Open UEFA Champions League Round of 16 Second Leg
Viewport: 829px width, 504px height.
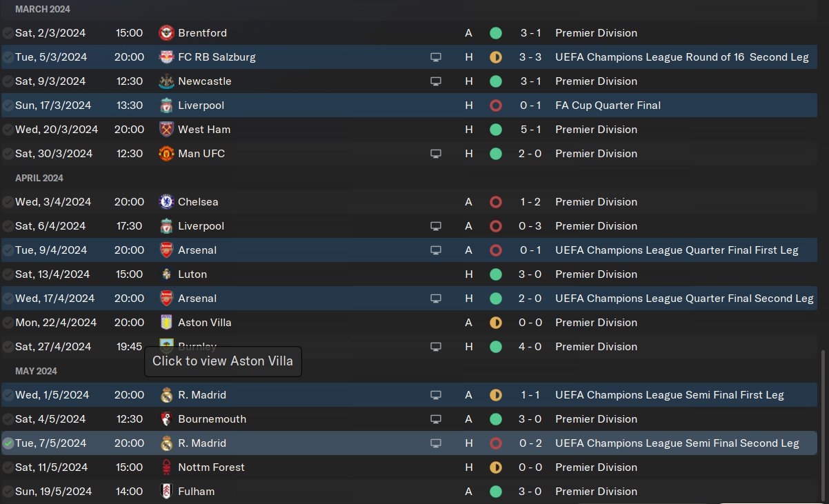(x=681, y=57)
